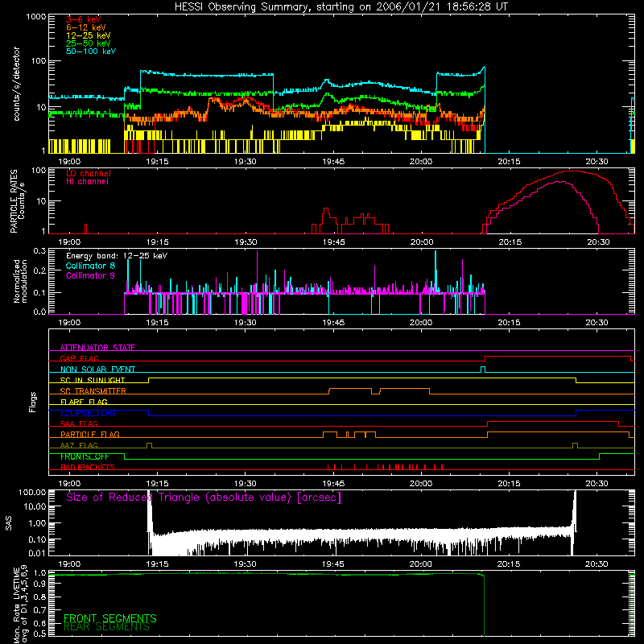This screenshot has width=644, height=644.
Task: Click the HESSI Observing Summary title
Action: (341, 7)
